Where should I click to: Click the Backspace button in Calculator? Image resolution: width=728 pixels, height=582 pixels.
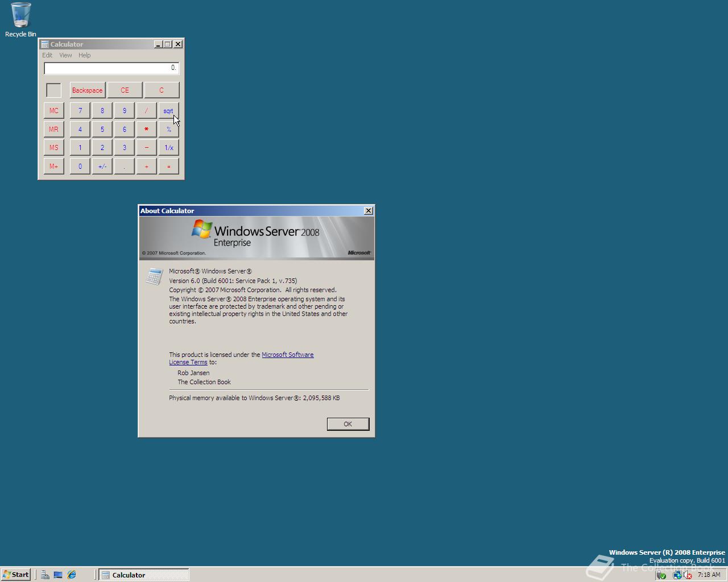click(88, 90)
